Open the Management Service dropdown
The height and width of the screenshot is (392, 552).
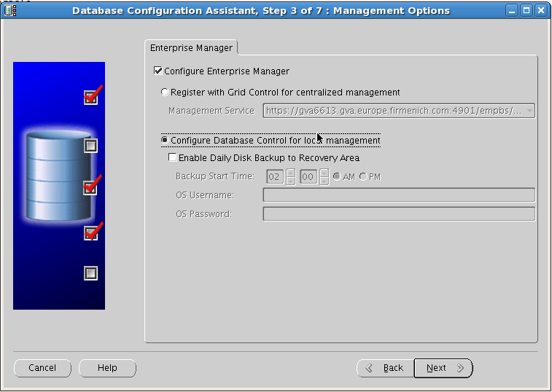coord(529,111)
